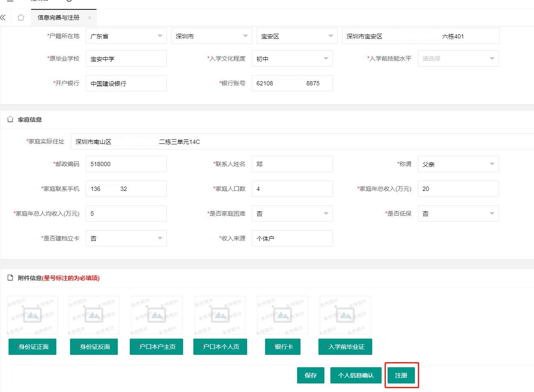Upload via 身份证正面 button
The image size is (534, 392).
click(32, 347)
